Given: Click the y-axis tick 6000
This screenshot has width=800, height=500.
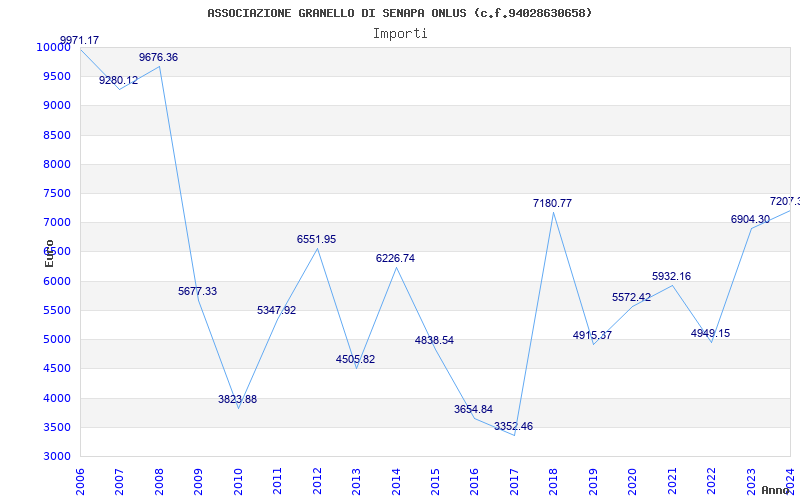Looking at the screenshot, I should (x=56, y=281).
